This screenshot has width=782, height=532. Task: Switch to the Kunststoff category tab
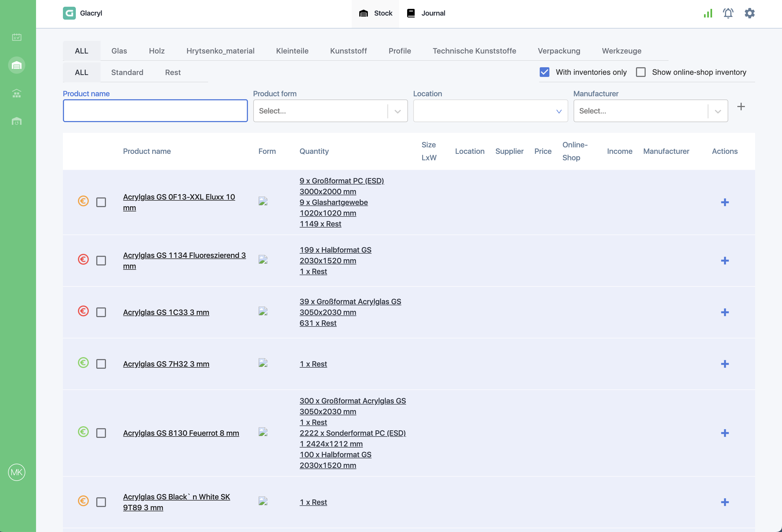point(348,51)
